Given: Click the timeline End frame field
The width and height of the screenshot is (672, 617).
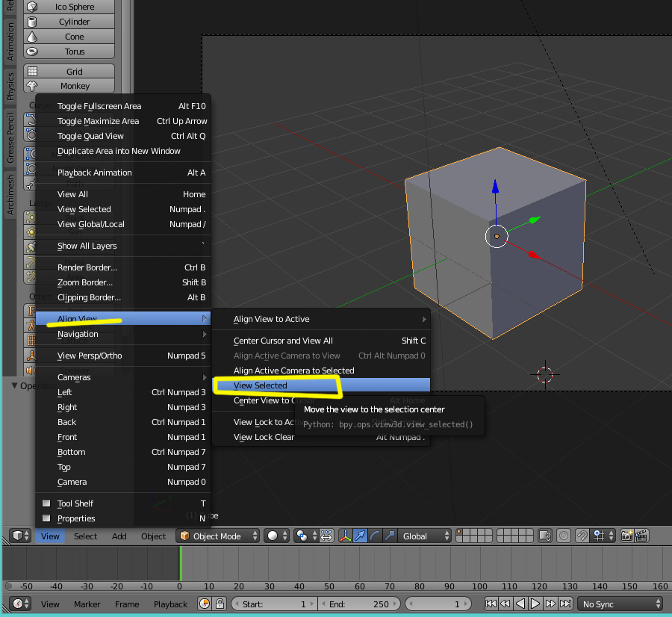Looking at the screenshot, I should tap(359, 604).
